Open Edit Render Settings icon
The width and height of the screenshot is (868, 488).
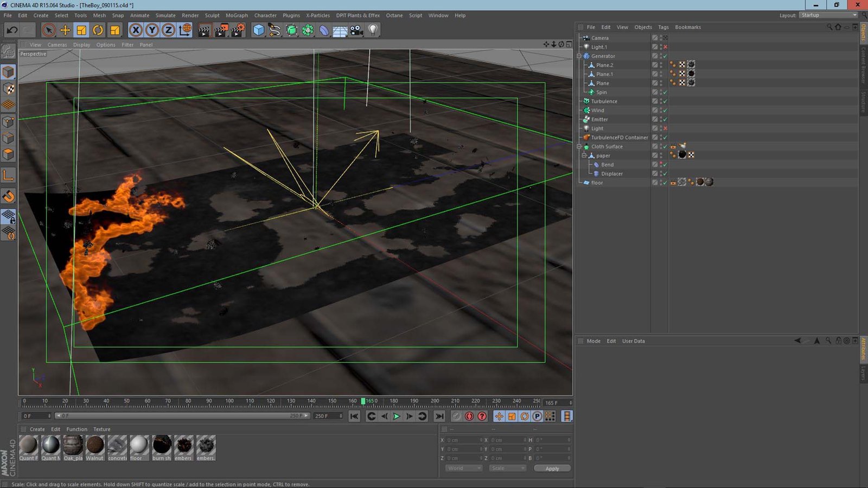(x=238, y=30)
